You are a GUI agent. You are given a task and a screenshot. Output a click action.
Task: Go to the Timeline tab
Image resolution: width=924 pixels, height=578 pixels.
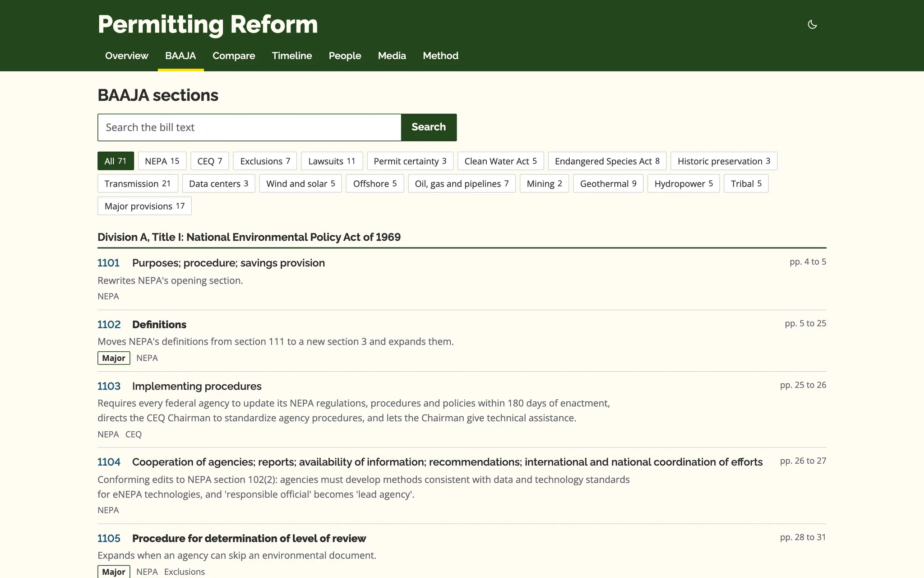coord(292,56)
